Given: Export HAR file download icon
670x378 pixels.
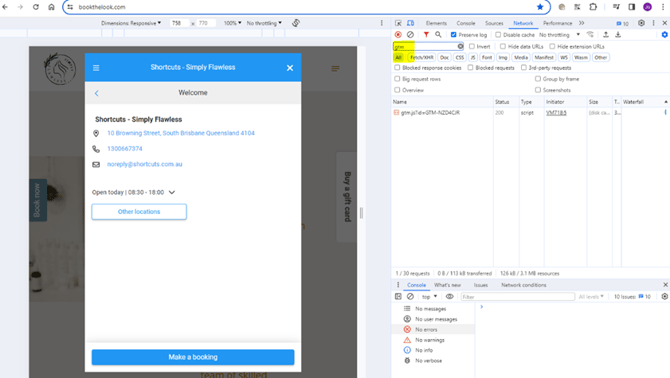Looking at the screenshot, I should pos(618,35).
